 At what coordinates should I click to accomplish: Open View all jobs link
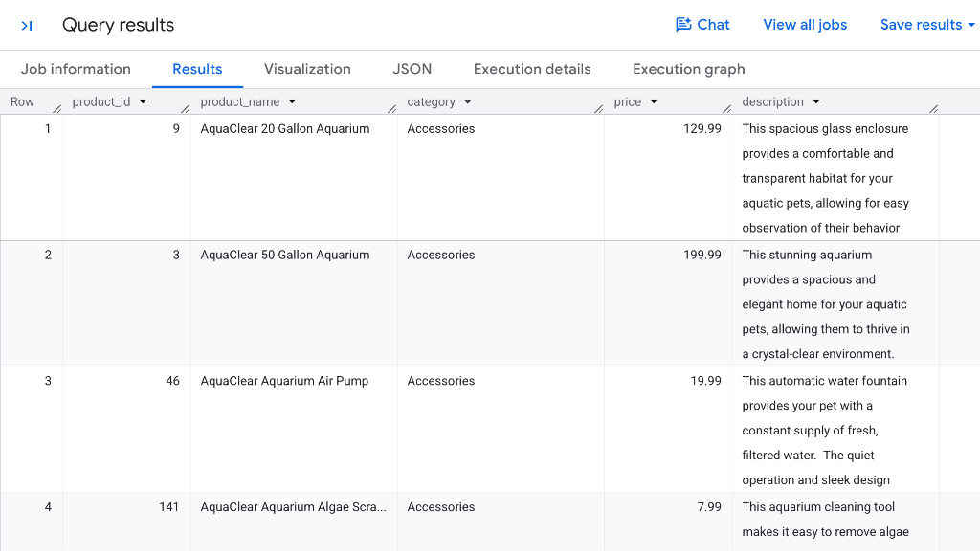(805, 25)
